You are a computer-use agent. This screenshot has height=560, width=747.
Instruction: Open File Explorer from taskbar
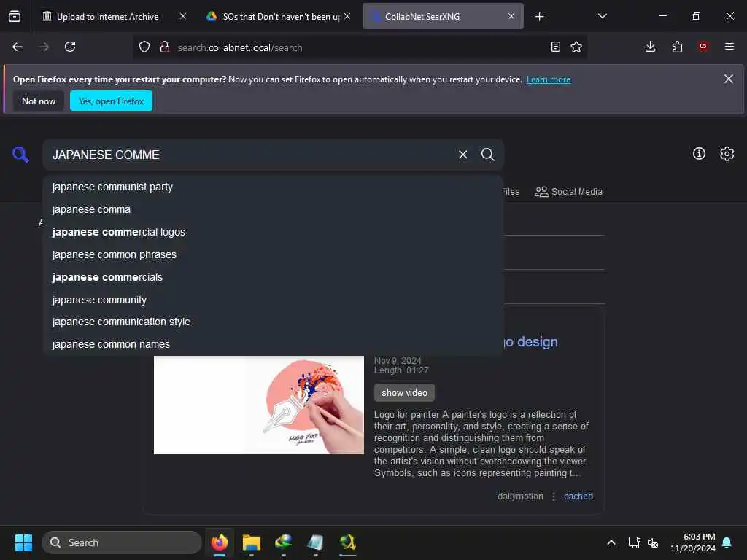pos(251,542)
